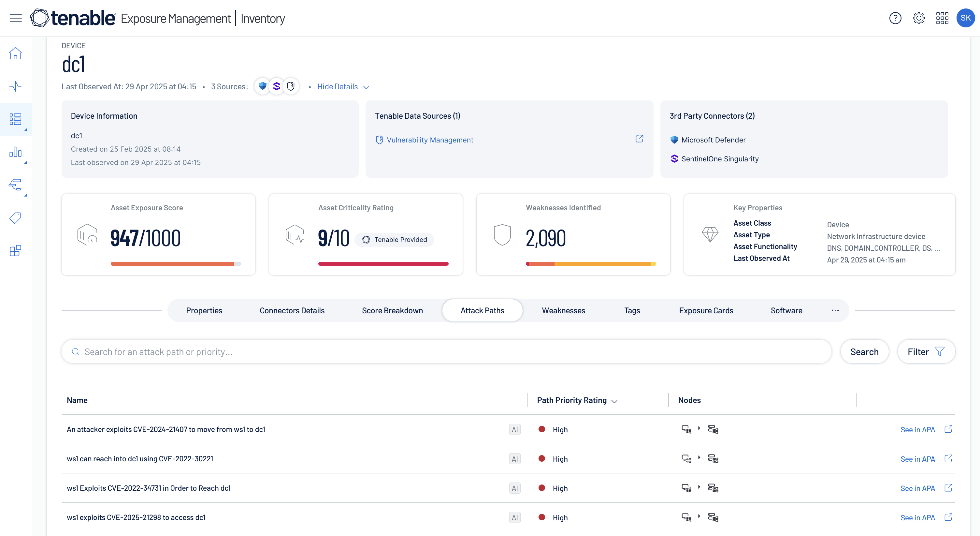Click the Home icon in sidebar

pos(16,53)
